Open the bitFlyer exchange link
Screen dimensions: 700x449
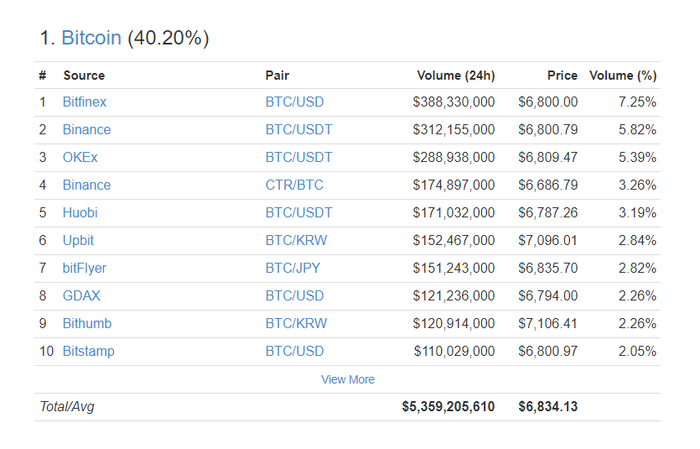pos(84,268)
